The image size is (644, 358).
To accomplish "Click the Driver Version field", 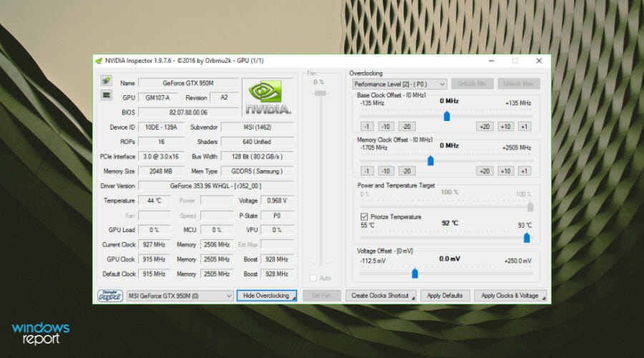I will 215,185.
